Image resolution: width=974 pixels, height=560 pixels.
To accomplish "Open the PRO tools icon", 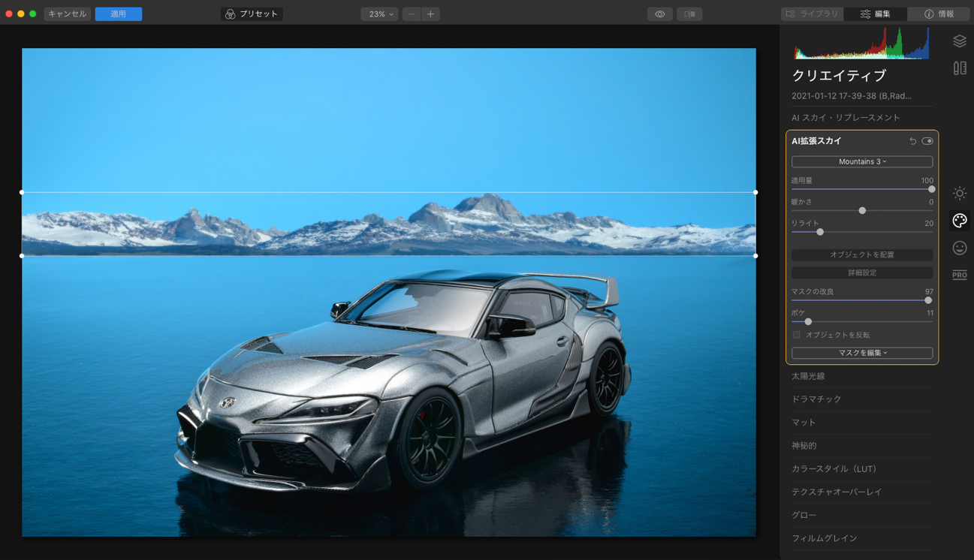I will [959, 275].
